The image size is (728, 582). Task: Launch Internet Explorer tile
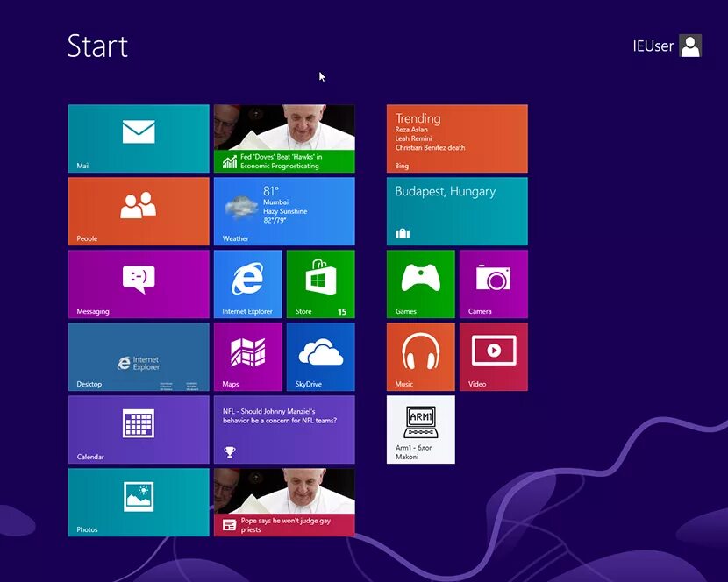248,284
